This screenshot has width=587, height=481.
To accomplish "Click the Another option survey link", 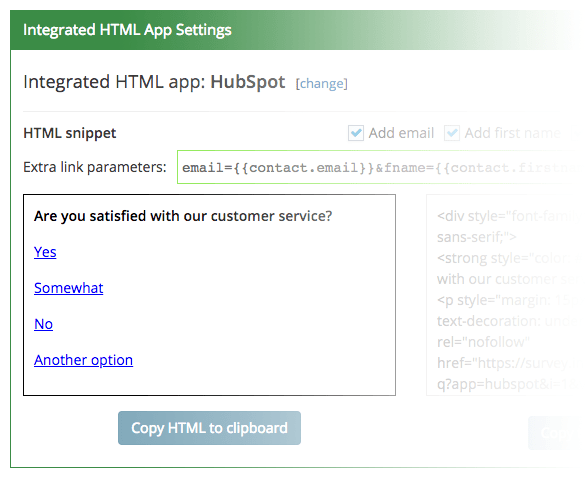I will 83,360.
